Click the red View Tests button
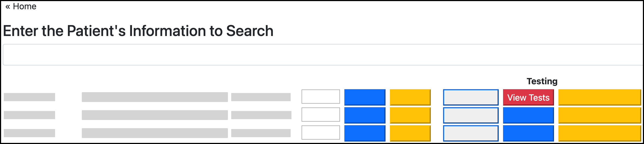The height and width of the screenshot is (144, 644). (x=528, y=97)
